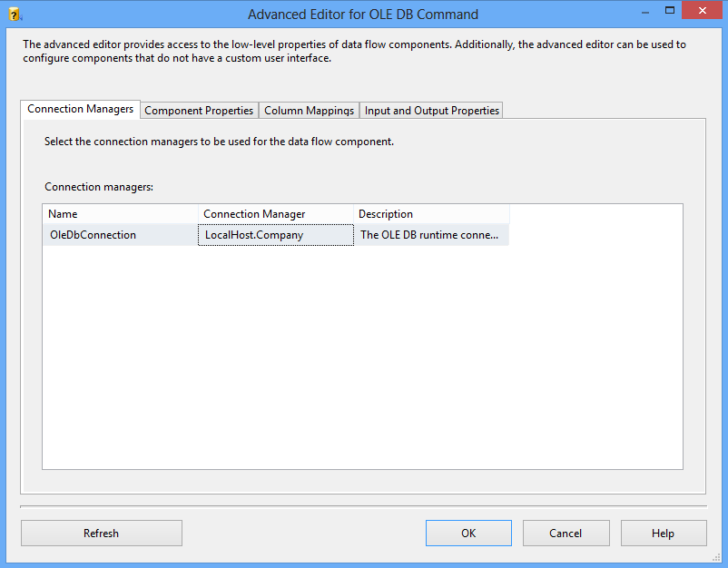728x568 pixels.
Task: Click the Description column header
Action: pyautogui.click(x=431, y=214)
